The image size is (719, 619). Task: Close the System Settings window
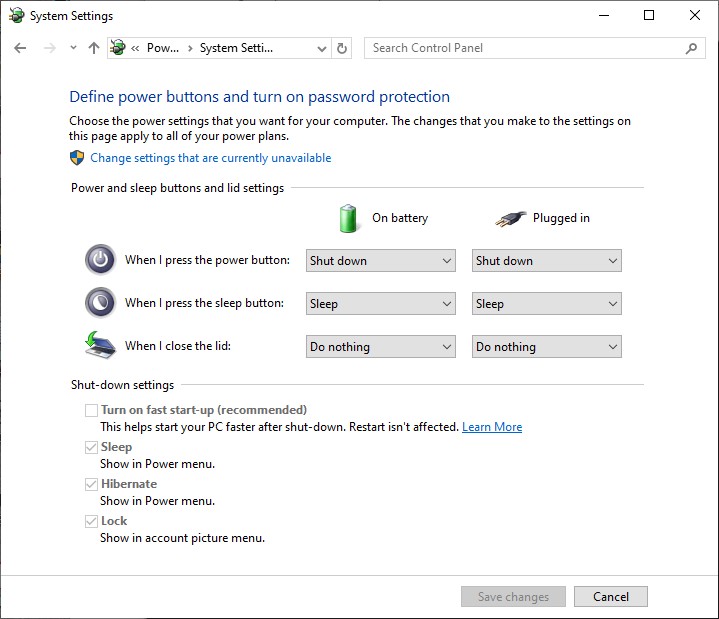(695, 16)
